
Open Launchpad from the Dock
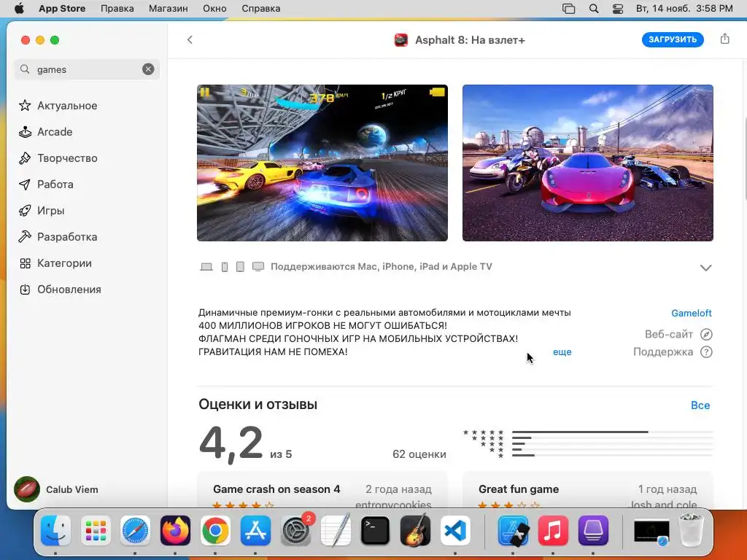point(96,531)
